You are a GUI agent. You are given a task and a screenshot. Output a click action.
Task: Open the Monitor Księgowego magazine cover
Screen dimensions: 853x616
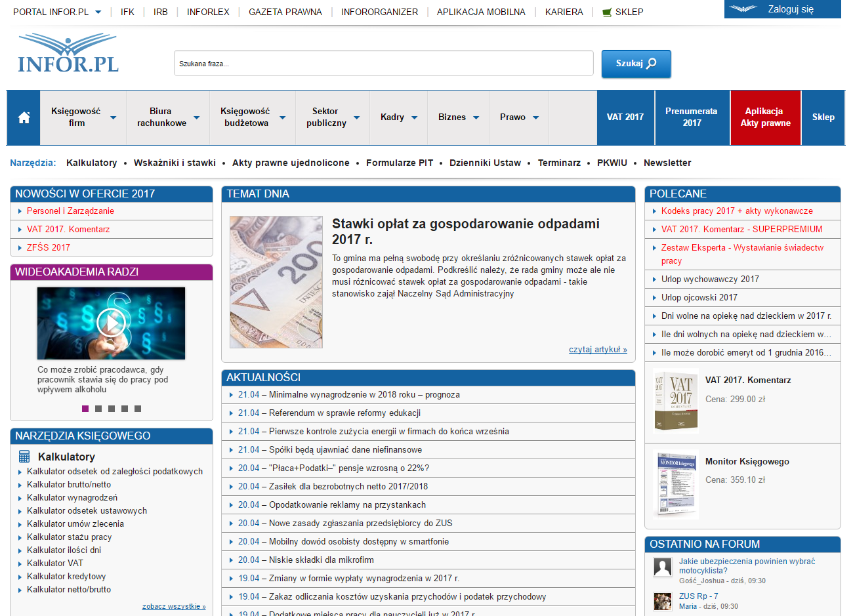pyautogui.click(x=676, y=484)
